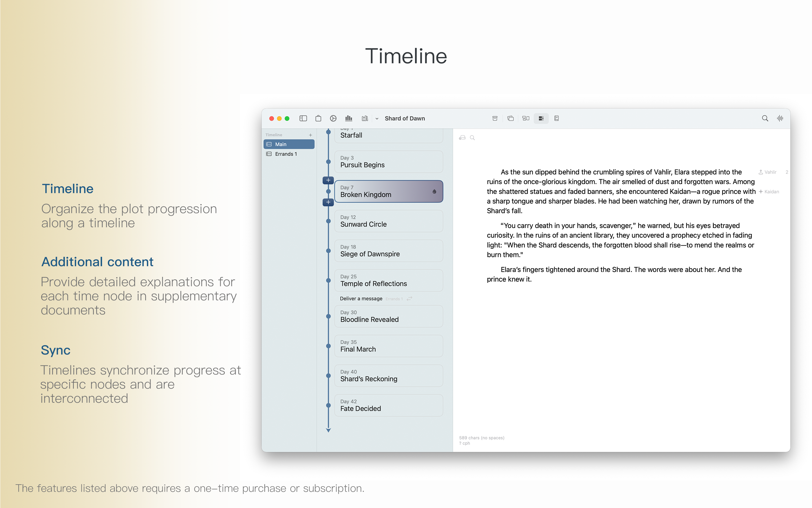812x508 pixels.
Task: Click the Day 25 timeline marker dot
Action: pos(328,281)
